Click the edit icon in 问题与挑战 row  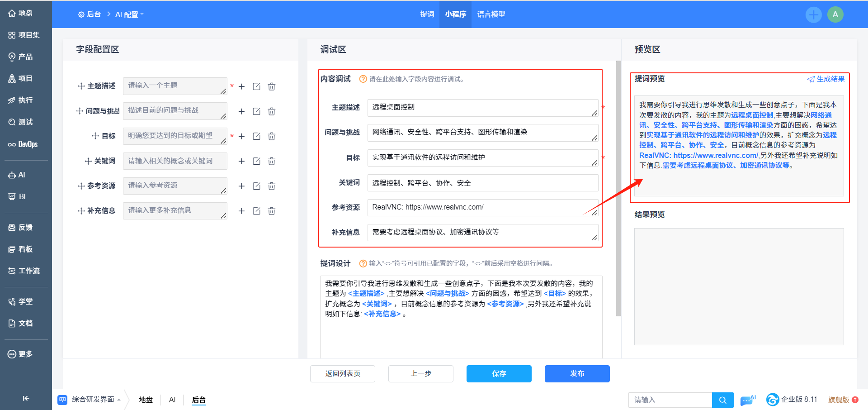click(x=256, y=111)
